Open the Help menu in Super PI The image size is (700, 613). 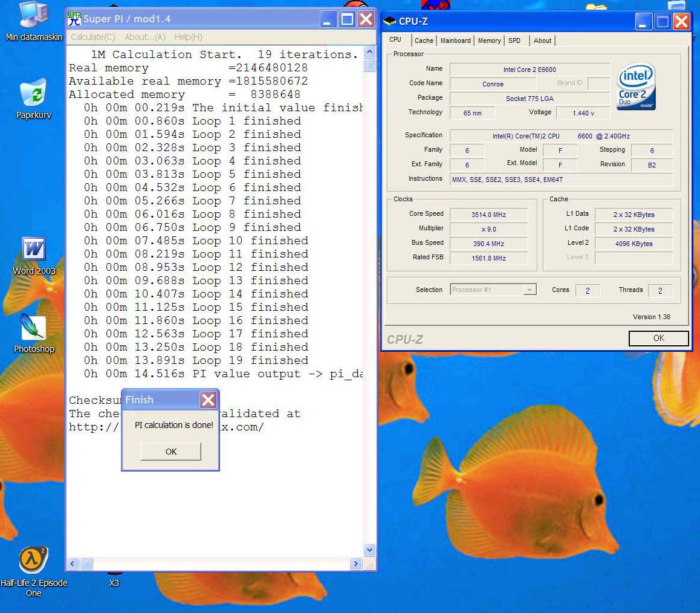click(189, 37)
